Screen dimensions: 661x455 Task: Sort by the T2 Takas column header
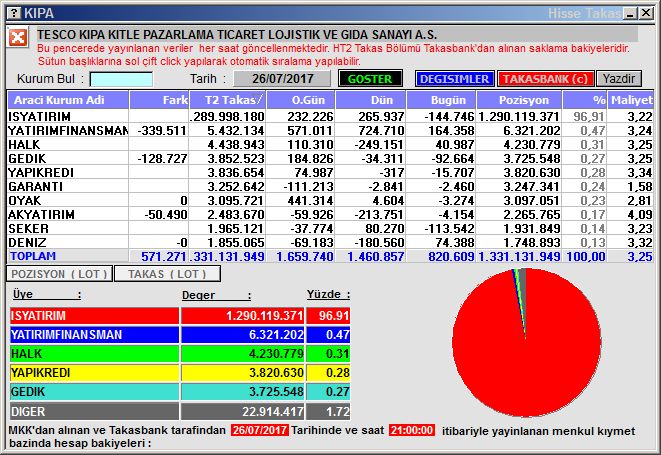pos(228,100)
